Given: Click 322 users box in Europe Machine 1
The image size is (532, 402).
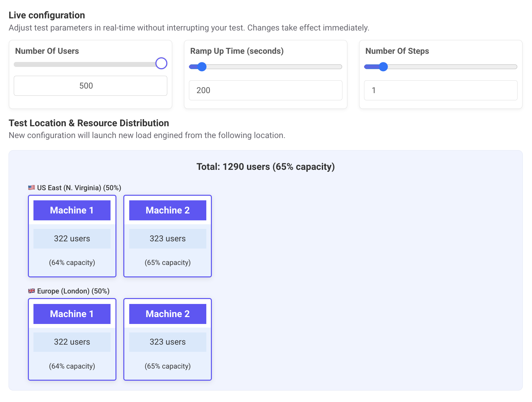Looking at the screenshot, I should coord(72,342).
